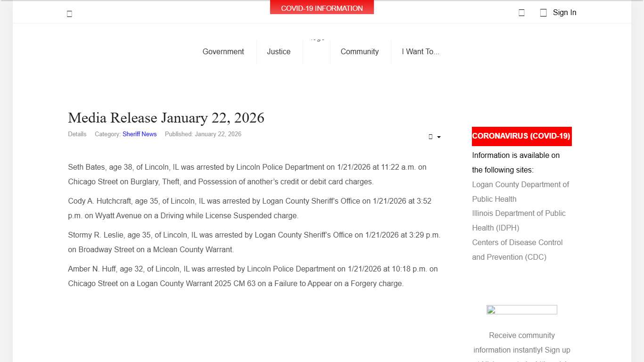Click the search icon near Sign In
The image size is (644, 362).
521,12
